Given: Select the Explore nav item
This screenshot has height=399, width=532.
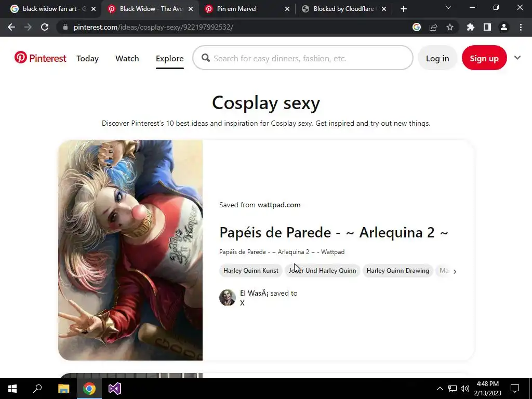Looking at the screenshot, I should (170, 58).
